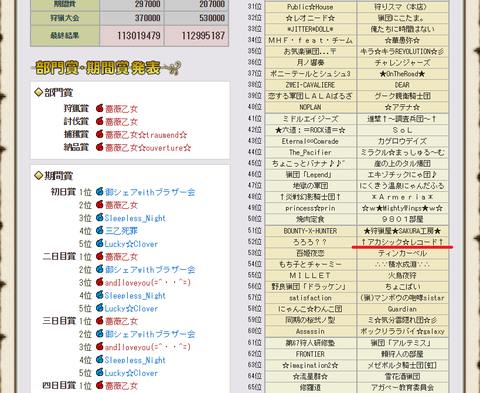Select ZWEI-CAVALIERE ranking cell

pyautogui.click(x=310, y=85)
